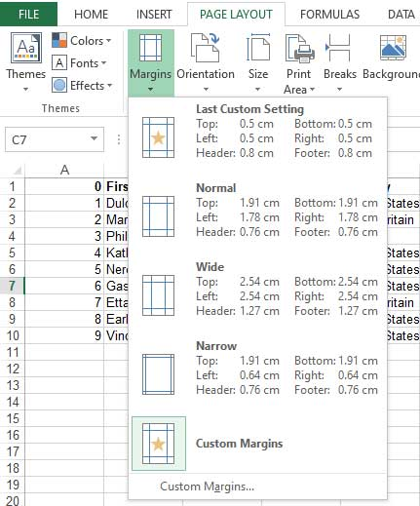This screenshot has height=506, width=420.
Task: Click the Fonts letter A icon
Action: tap(59, 62)
